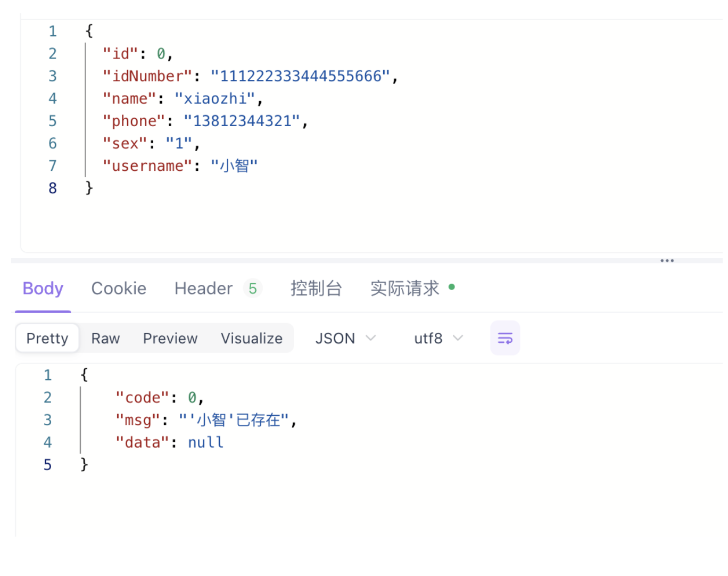Click the Header count badge 5
728x576 pixels.
click(x=253, y=289)
